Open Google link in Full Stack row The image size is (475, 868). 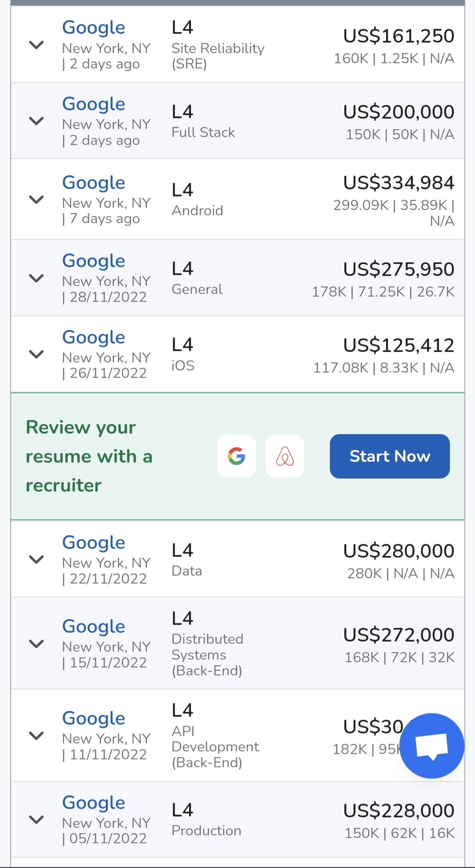click(x=94, y=104)
